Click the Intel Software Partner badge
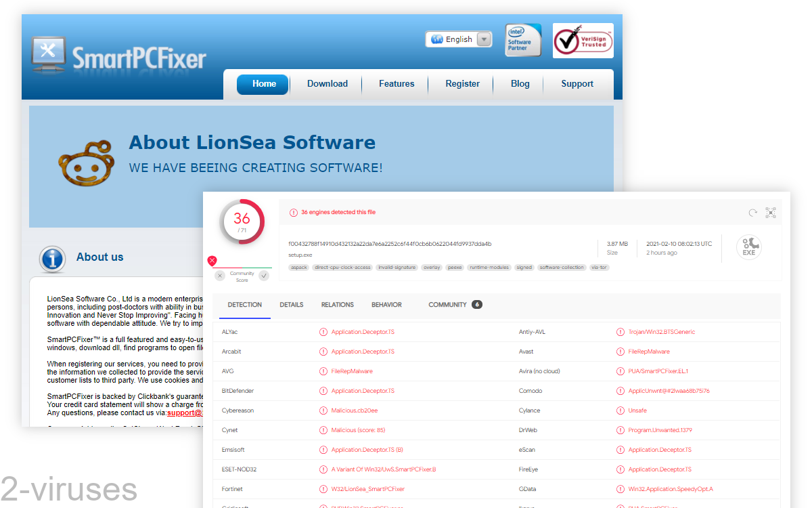Screen dimensions: 812x508 tap(522, 39)
